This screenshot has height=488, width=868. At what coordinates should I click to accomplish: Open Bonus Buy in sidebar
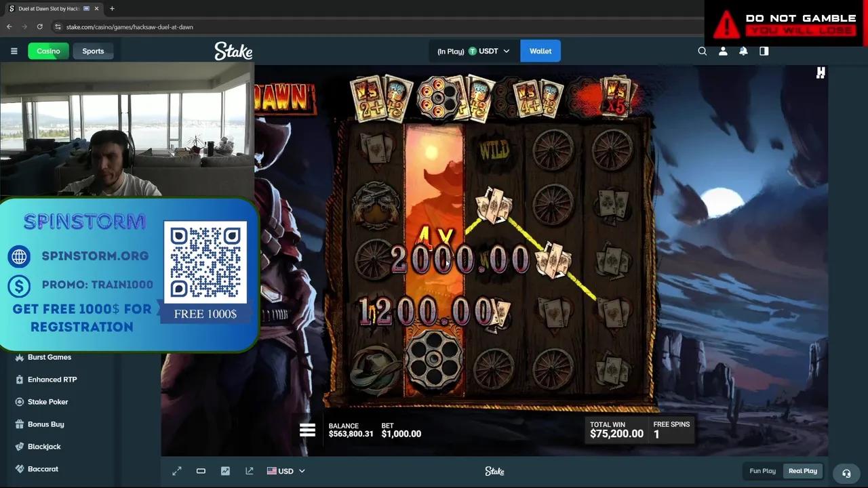coord(45,424)
